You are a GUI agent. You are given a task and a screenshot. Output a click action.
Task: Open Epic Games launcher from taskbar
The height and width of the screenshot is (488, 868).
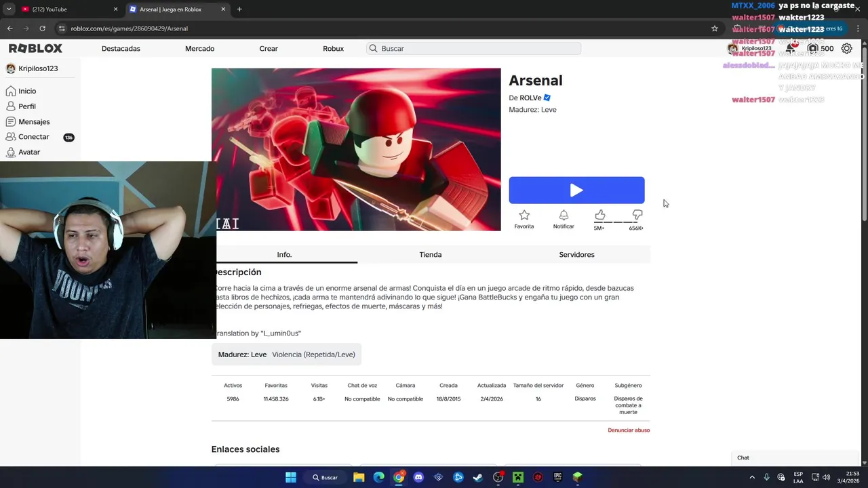(x=557, y=477)
